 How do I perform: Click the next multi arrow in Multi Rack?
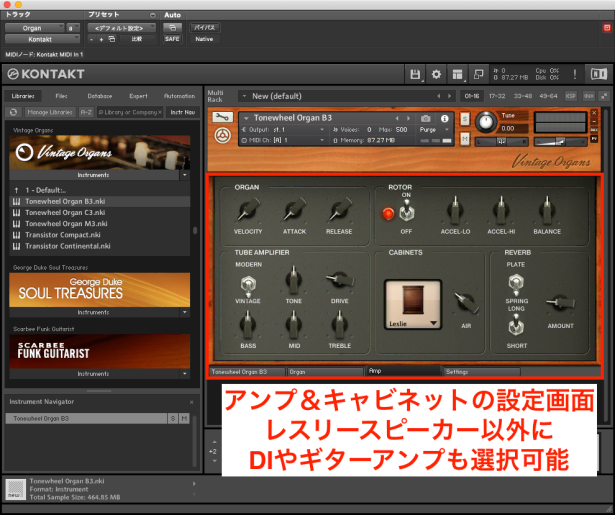click(x=449, y=96)
